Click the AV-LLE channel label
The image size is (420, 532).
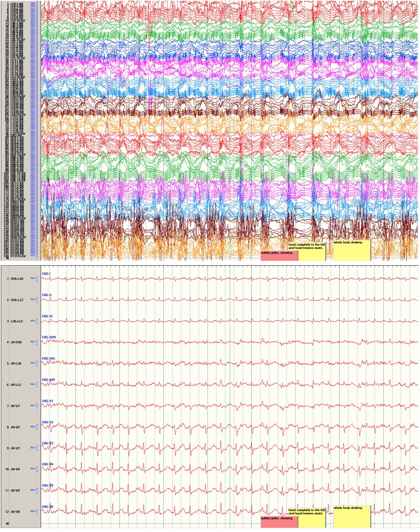click(x=16, y=385)
